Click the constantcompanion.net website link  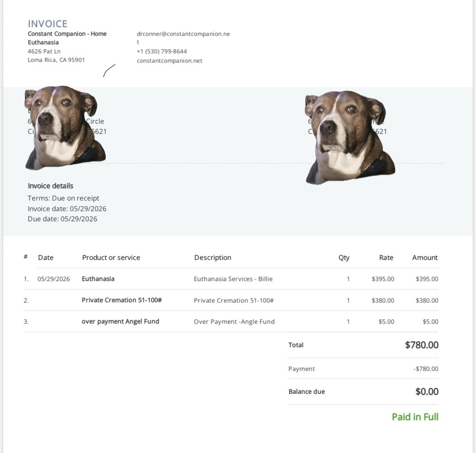(169, 61)
